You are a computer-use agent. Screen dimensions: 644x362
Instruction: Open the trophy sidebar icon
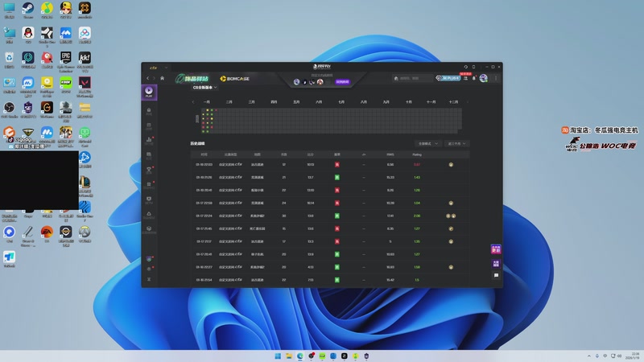tap(149, 170)
